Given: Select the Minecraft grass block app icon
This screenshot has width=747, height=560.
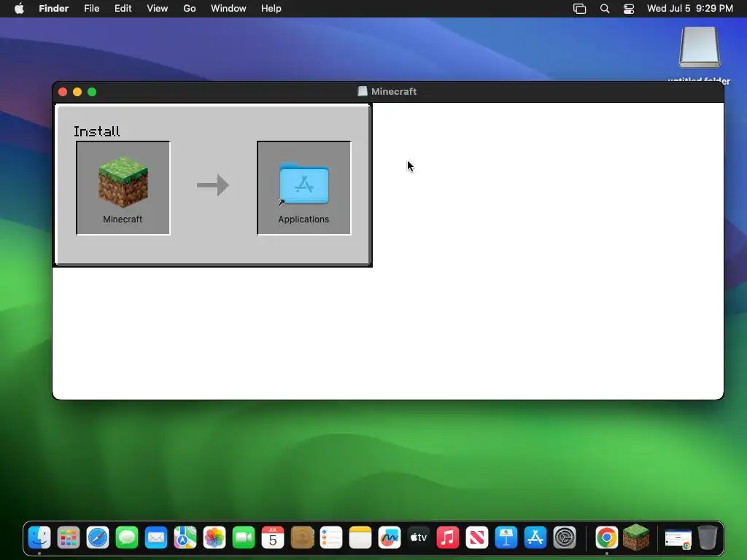Looking at the screenshot, I should point(123,182).
